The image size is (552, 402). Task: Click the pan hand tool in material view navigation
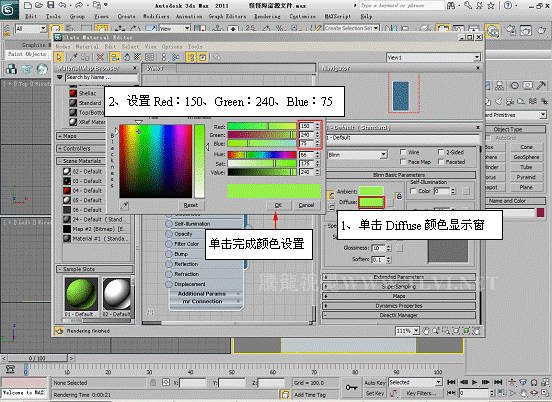tap(426, 331)
